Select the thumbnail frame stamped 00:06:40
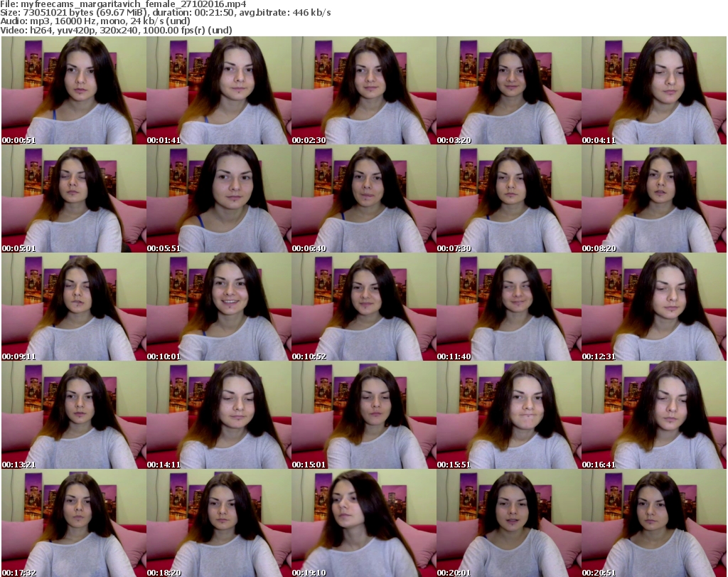 363,198
